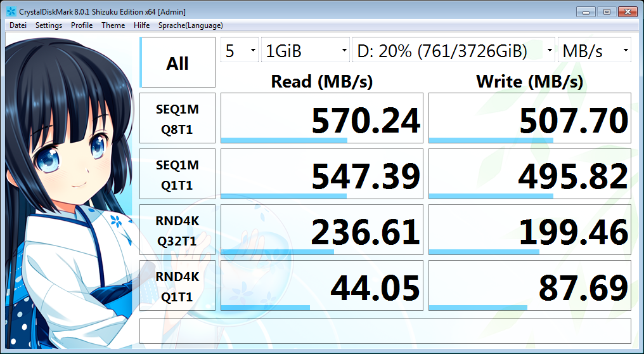
Task: Open the Settings menu
Action: [x=48, y=25]
